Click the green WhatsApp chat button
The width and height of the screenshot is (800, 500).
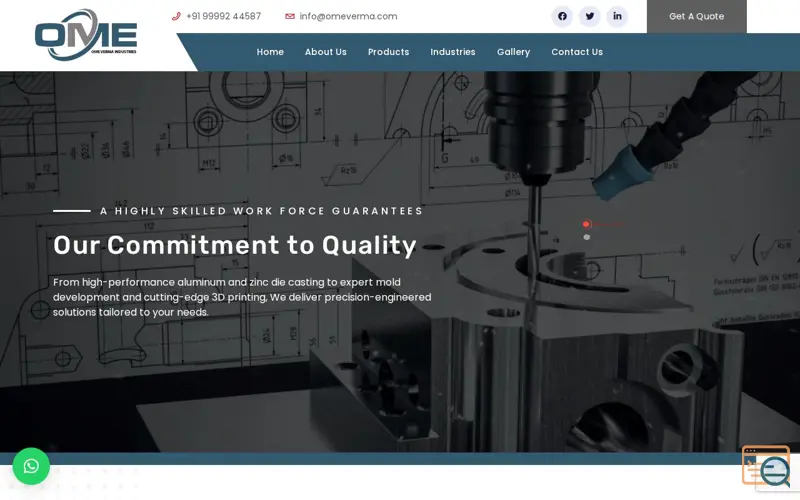31,466
